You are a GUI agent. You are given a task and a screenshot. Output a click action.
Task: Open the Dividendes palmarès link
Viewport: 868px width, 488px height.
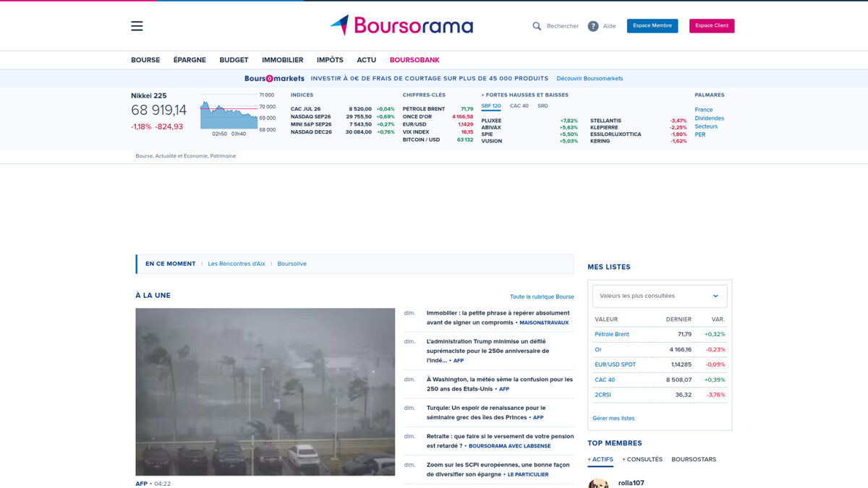point(710,118)
